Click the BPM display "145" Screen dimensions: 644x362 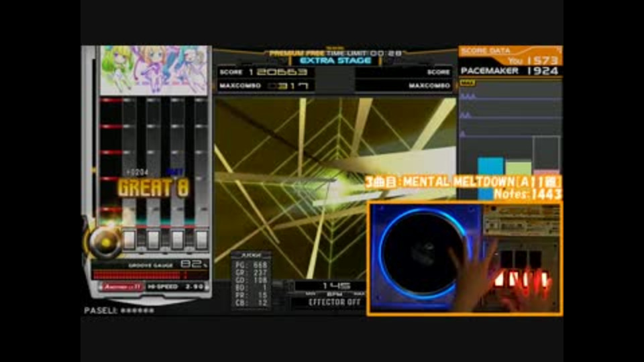(x=336, y=286)
